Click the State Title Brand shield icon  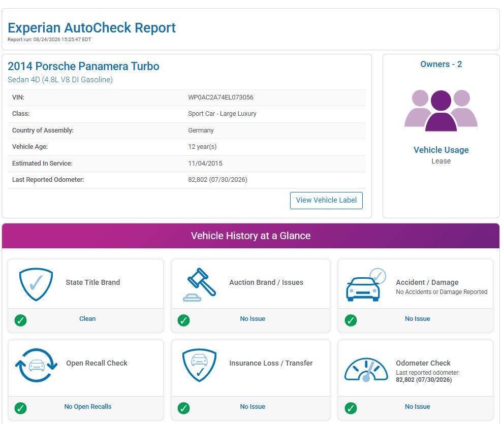pos(36,284)
